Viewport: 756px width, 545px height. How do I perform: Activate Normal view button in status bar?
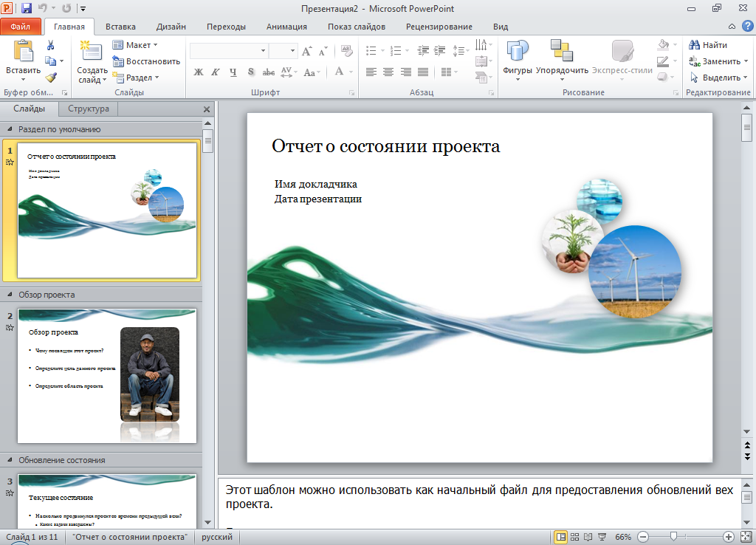561,537
